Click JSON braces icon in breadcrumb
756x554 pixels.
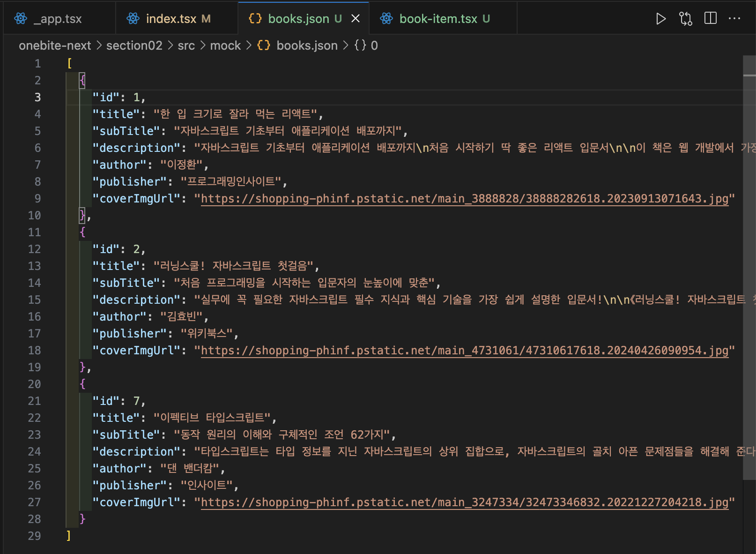[264, 45]
